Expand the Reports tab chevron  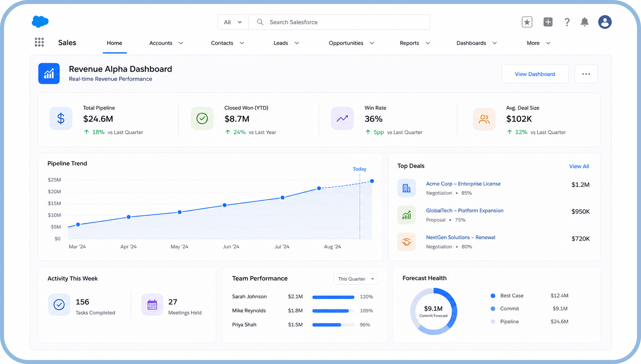[427, 43]
